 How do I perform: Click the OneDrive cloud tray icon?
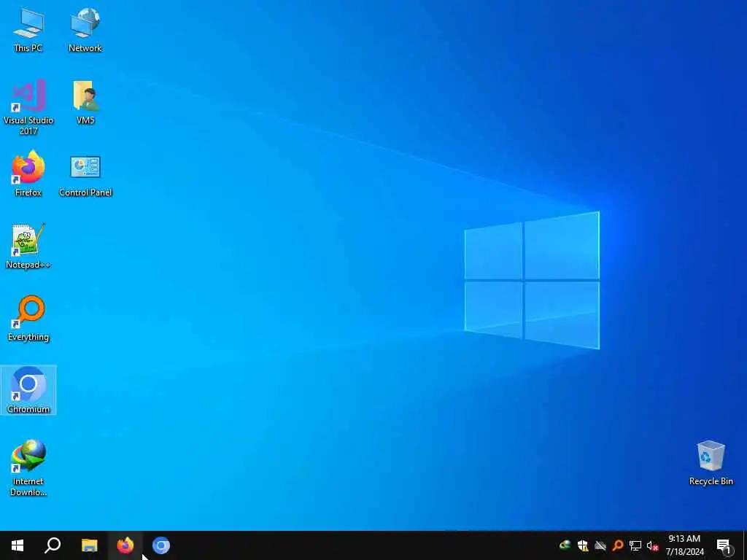(x=600, y=545)
